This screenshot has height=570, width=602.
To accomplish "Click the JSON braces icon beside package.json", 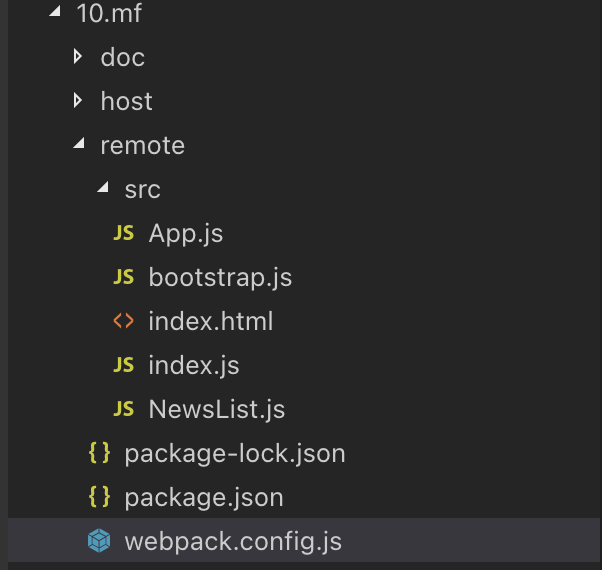I will pyautogui.click(x=99, y=497).
